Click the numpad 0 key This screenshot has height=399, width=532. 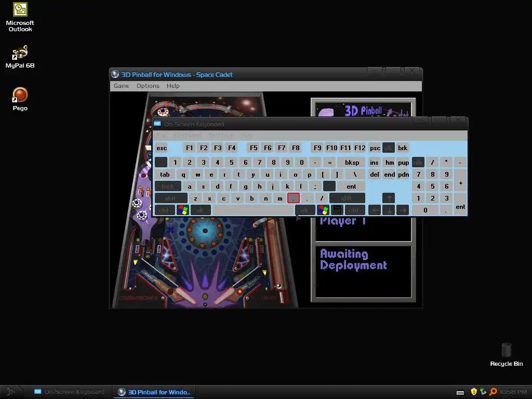tap(425, 210)
